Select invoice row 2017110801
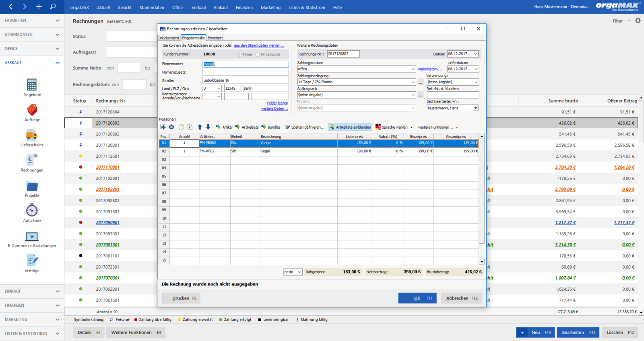 pyautogui.click(x=107, y=167)
